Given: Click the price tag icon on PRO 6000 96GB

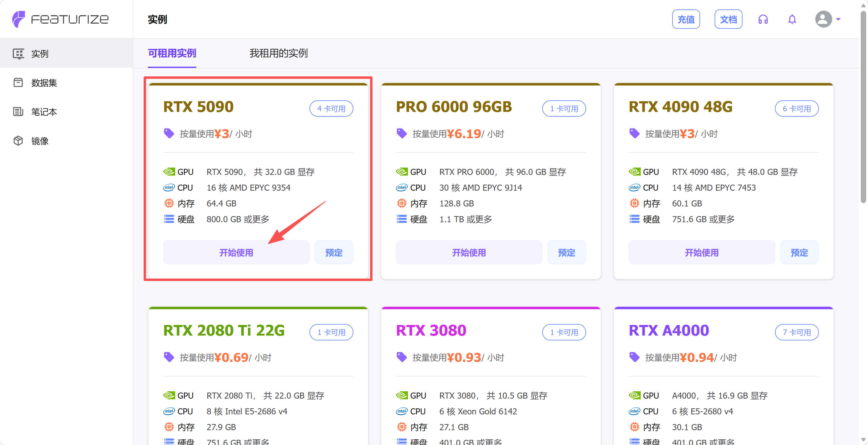Looking at the screenshot, I should (x=402, y=133).
